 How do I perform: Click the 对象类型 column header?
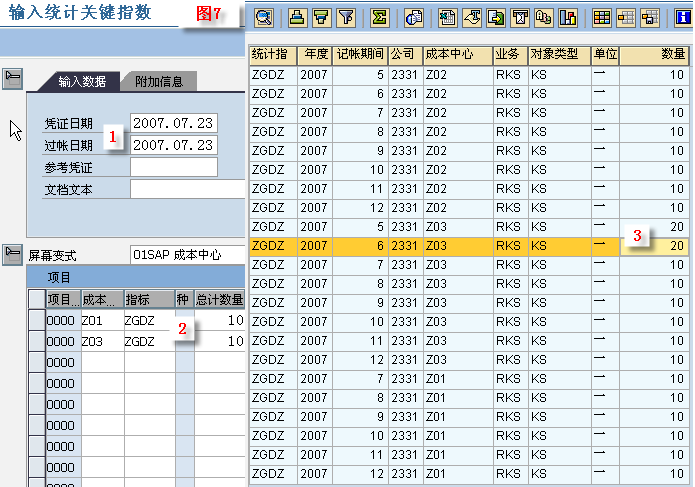point(559,55)
